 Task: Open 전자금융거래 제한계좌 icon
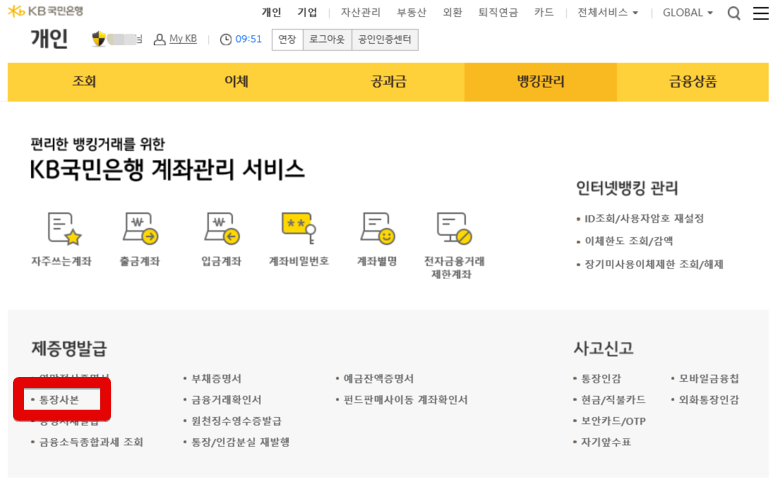(x=454, y=228)
